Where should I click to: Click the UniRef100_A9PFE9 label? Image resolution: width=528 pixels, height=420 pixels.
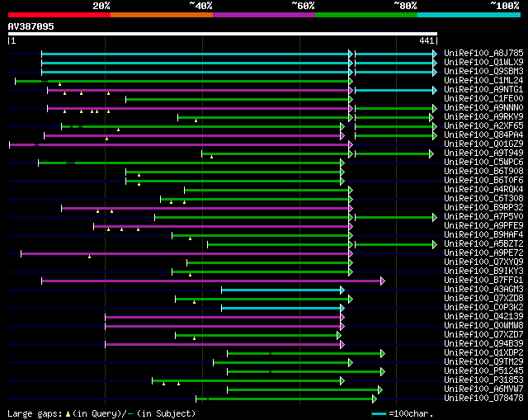[483, 225]
